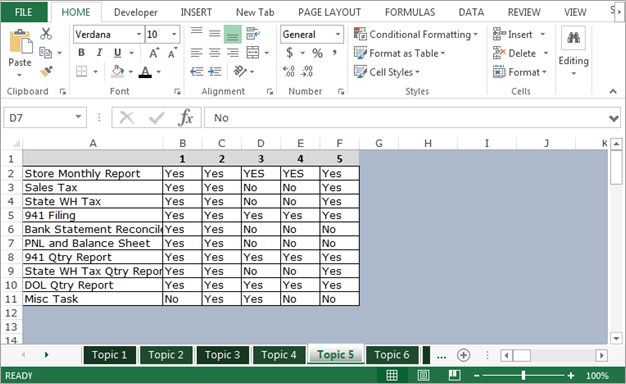Toggle Italic formatting
Viewport: 626px width, 384px height.
point(99,53)
